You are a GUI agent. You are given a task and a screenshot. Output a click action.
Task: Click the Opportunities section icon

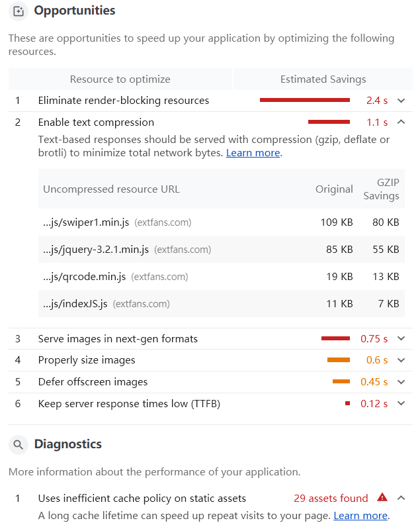19,11
